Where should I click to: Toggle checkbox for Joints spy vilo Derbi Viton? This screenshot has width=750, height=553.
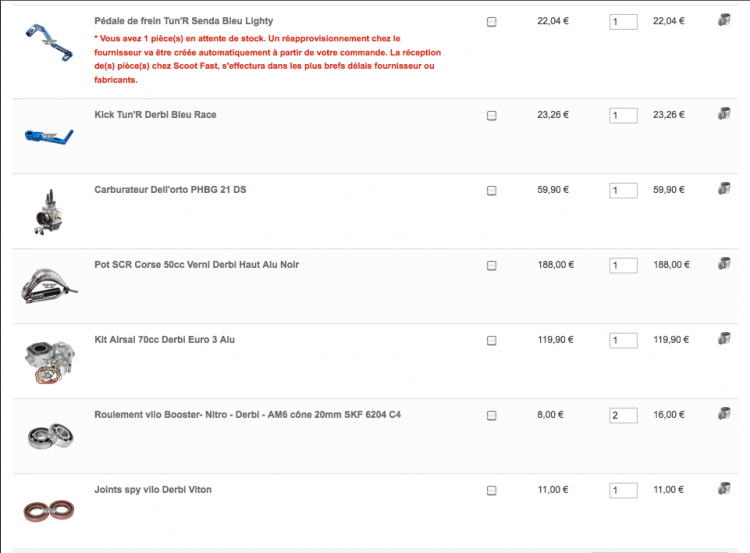(x=491, y=491)
